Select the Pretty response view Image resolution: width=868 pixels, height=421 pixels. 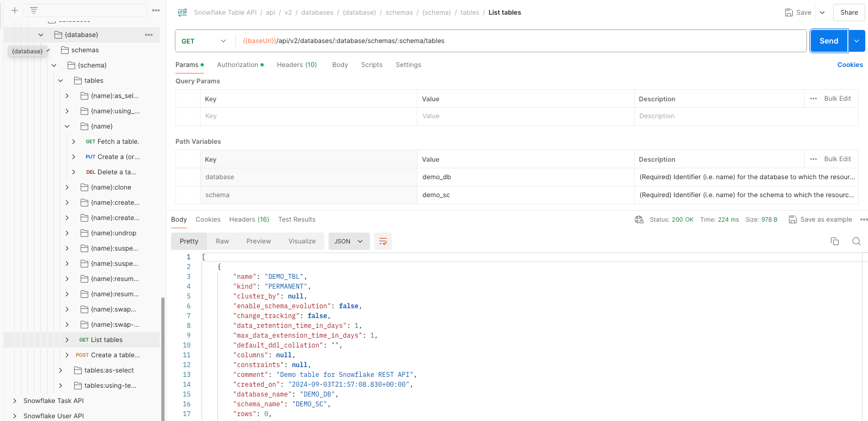[x=189, y=241]
